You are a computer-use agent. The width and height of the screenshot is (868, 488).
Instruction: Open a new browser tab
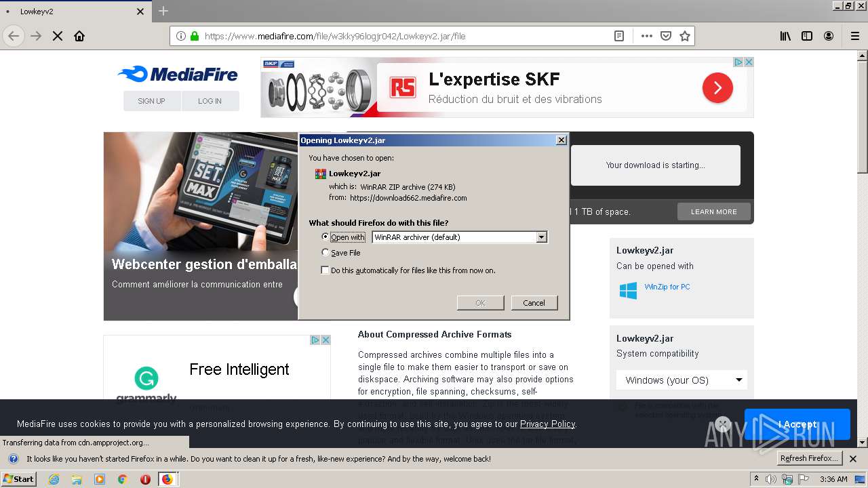point(163,11)
